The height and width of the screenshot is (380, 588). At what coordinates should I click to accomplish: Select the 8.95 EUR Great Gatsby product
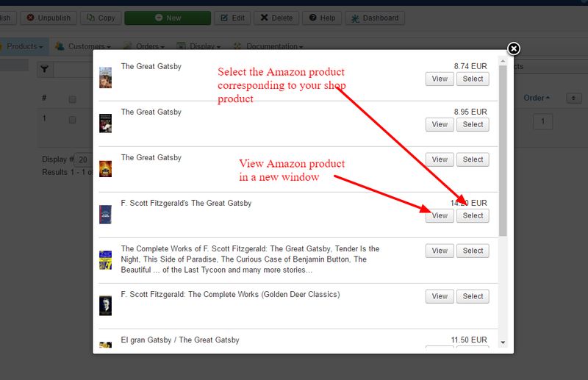coord(473,124)
